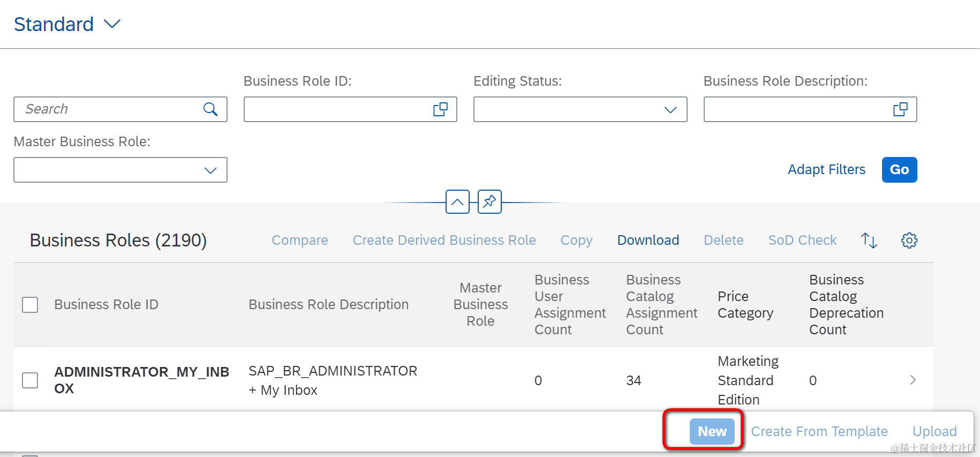Image resolution: width=980 pixels, height=457 pixels.
Task: Open value help for Business Role ID
Action: 440,109
